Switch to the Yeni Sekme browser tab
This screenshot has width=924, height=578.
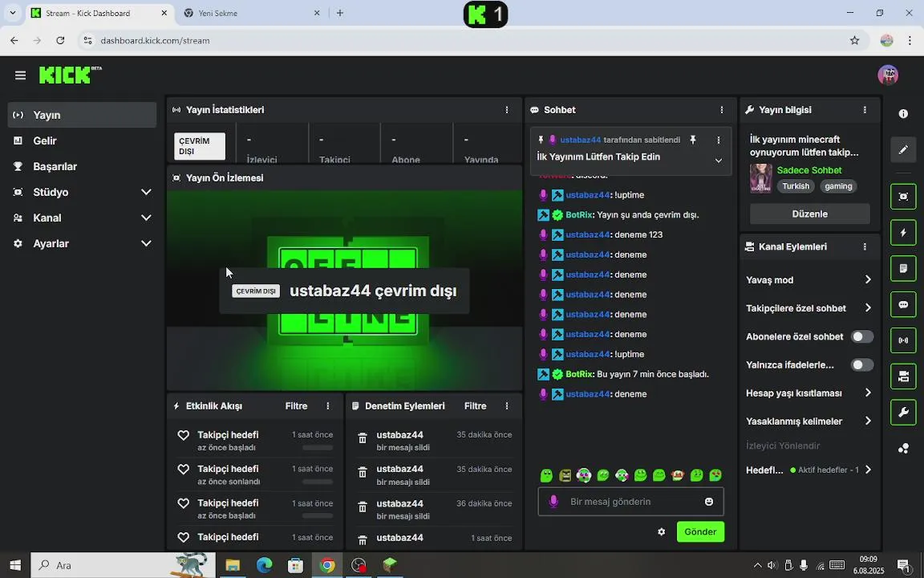[x=252, y=13]
